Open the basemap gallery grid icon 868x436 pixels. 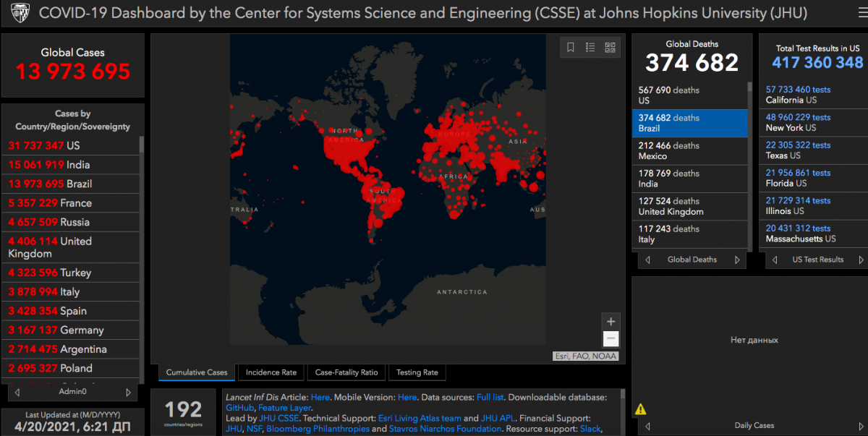point(610,48)
